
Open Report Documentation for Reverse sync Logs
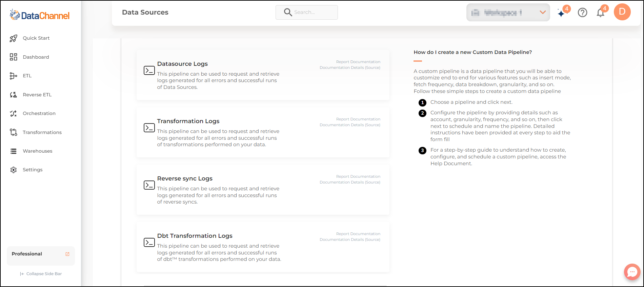358,176
